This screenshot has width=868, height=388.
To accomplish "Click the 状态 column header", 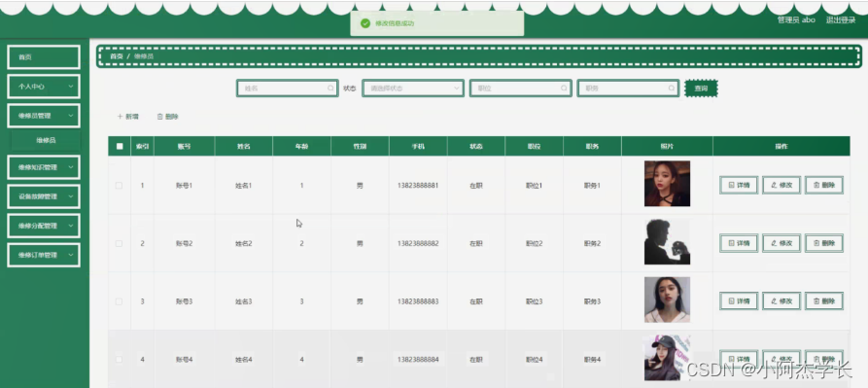I will tap(476, 147).
